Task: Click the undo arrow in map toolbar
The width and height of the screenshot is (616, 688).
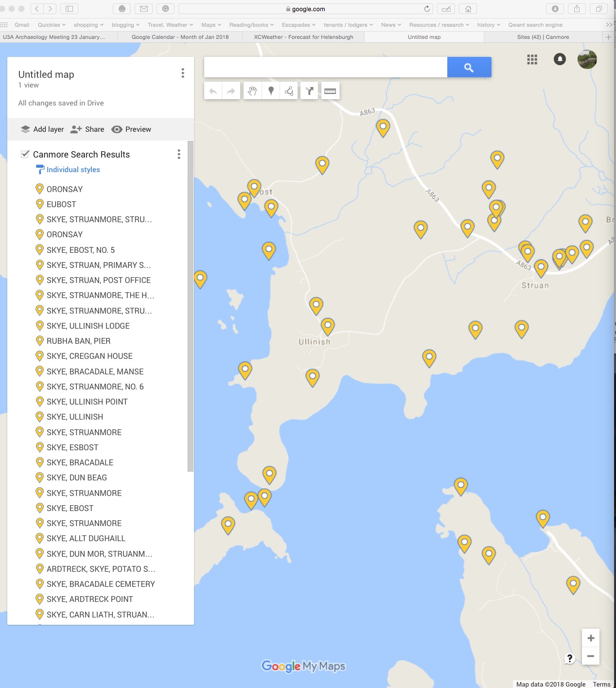Action: pos(213,91)
